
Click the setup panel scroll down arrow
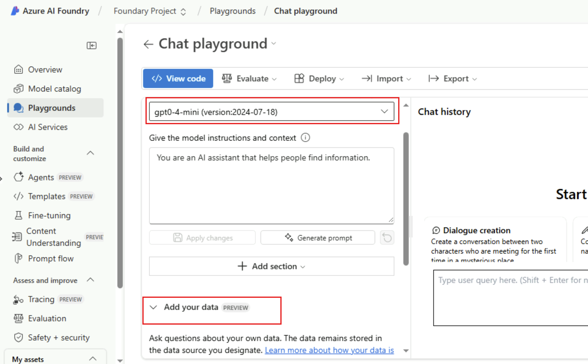406,351
